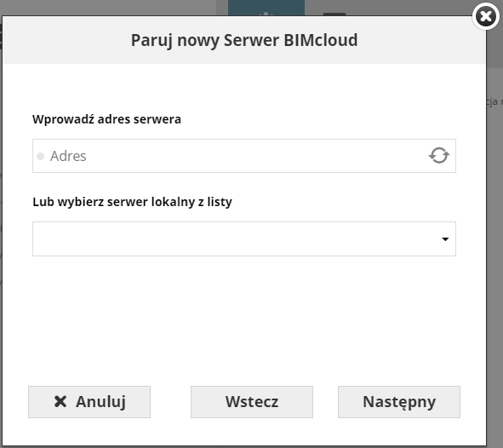Image resolution: width=503 pixels, height=448 pixels.
Task: Click the gray status dot beside Adres
Action: [40, 156]
